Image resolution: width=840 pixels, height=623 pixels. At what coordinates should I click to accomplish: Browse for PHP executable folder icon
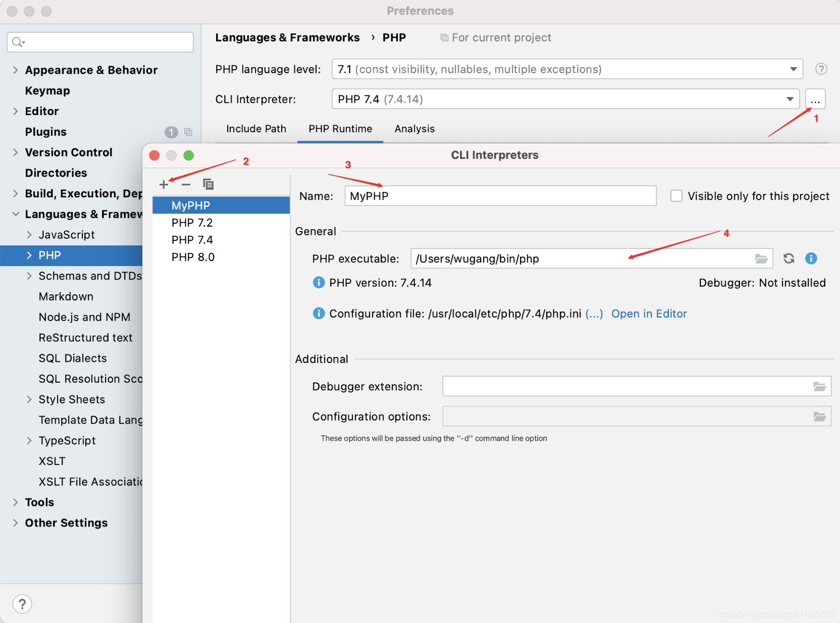761,259
